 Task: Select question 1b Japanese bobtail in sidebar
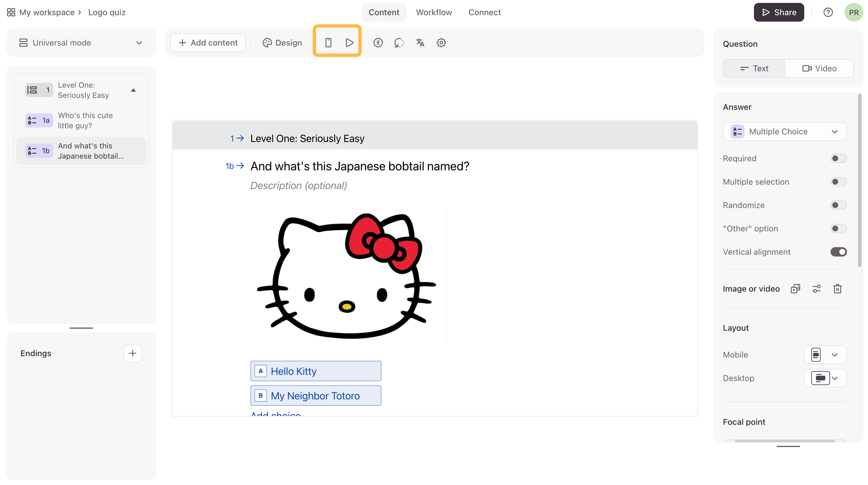[81, 151]
